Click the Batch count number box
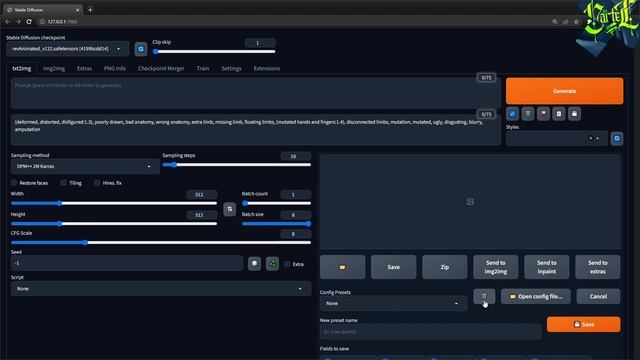The image size is (640, 360). pyautogui.click(x=296, y=195)
